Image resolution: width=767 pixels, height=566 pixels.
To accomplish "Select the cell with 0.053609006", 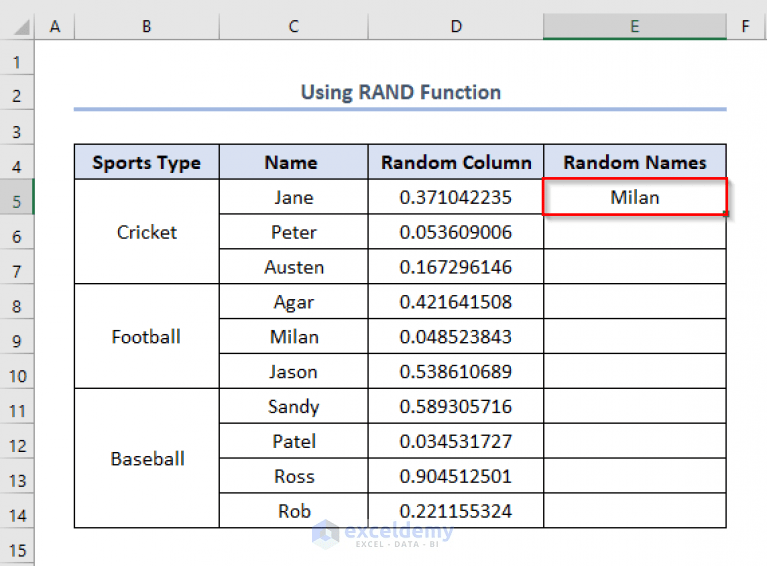I will [456, 232].
